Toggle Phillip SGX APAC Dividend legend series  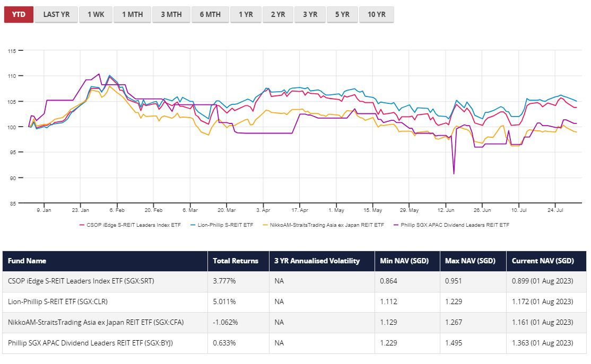click(451, 225)
